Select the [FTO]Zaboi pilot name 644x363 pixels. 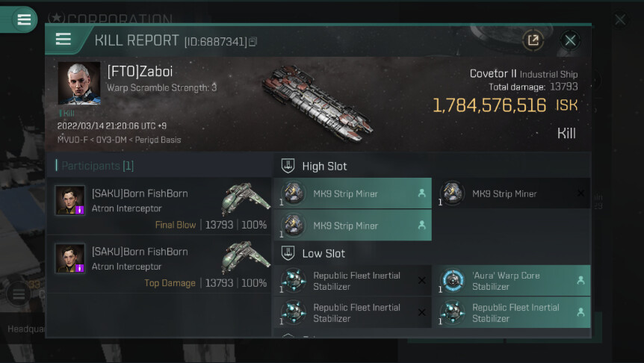point(141,72)
